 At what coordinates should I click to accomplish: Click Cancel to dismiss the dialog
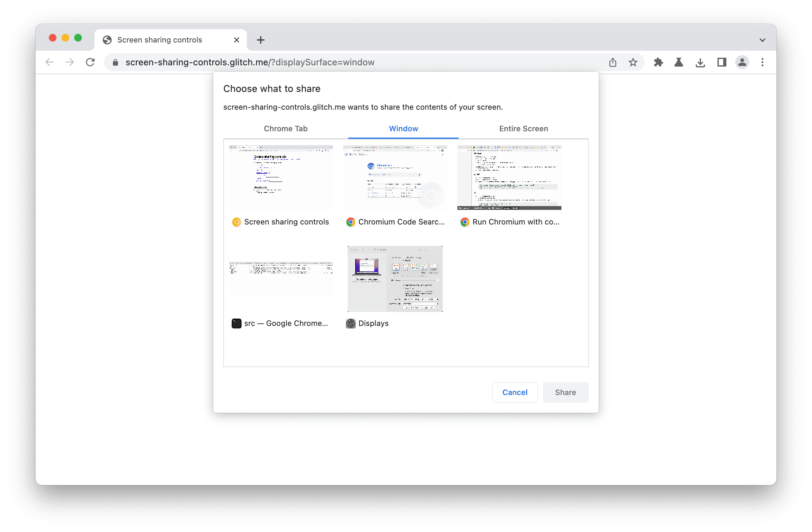point(515,392)
